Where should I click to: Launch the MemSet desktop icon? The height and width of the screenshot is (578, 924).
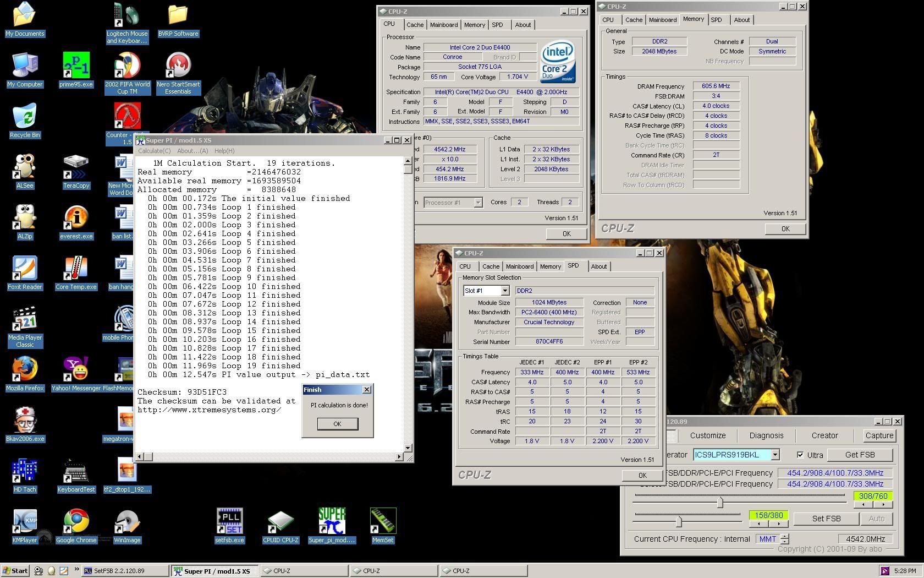383,526
